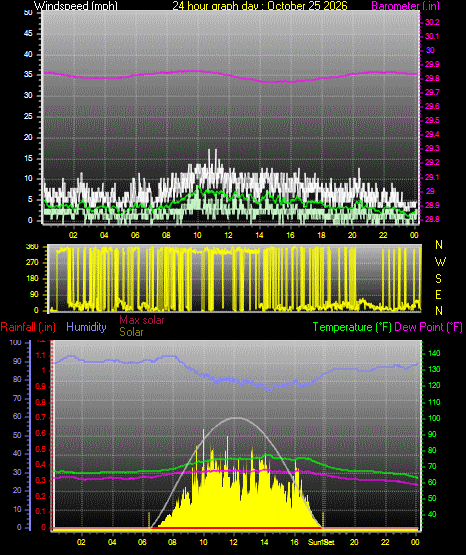466x555 pixels.
Task: Select the "29.5" barometer axis value
Action: 432,120
